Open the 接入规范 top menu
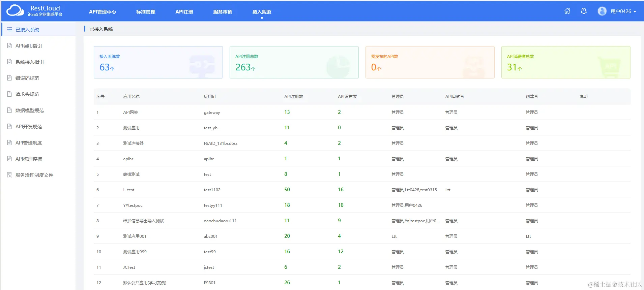644x290 pixels. pos(262,12)
